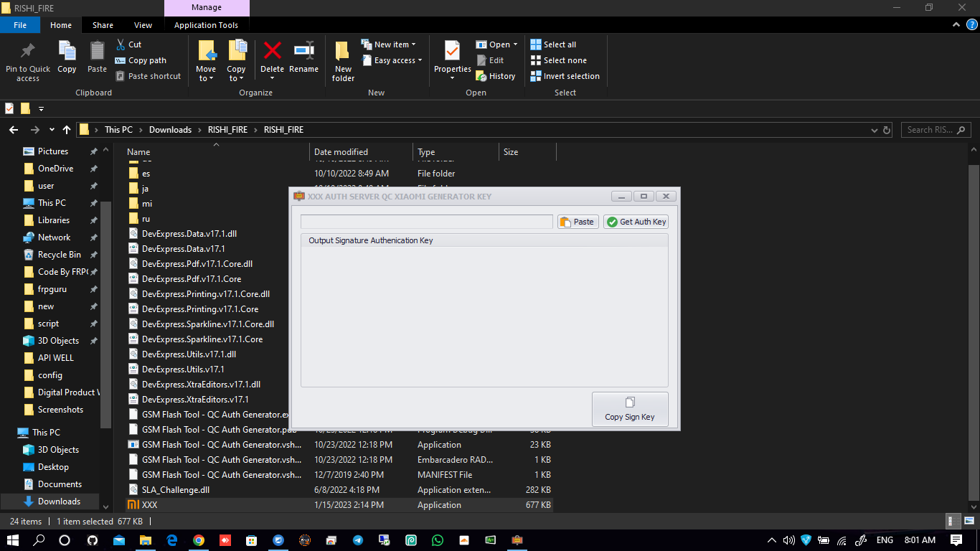The width and height of the screenshot is (980, 551).
Task: Open the Easy access dropdown
Action: 392,60
